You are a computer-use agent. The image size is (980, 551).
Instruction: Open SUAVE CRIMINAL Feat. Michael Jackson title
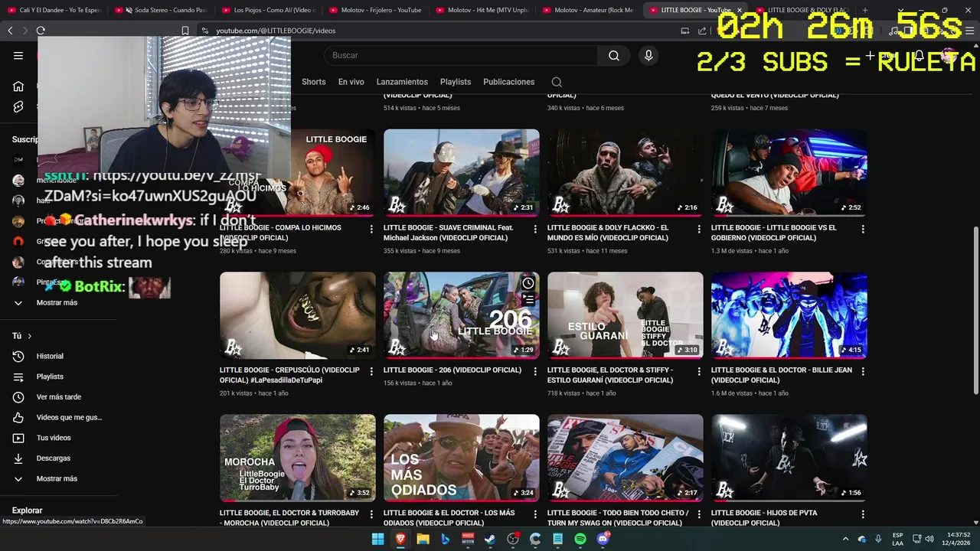tap(449, 233)
